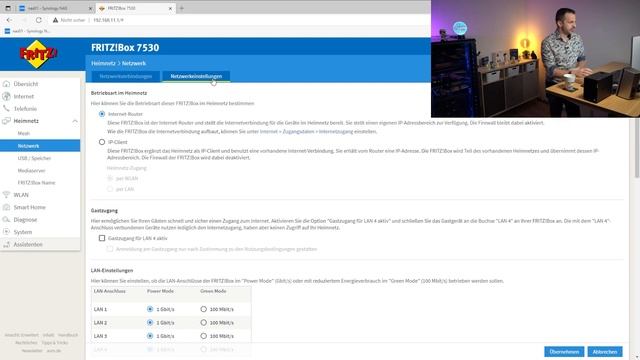The width and height of the screenshot is (640, 360).
Task: Select IP-Client operating mode
Action: (x=102, y=142)
